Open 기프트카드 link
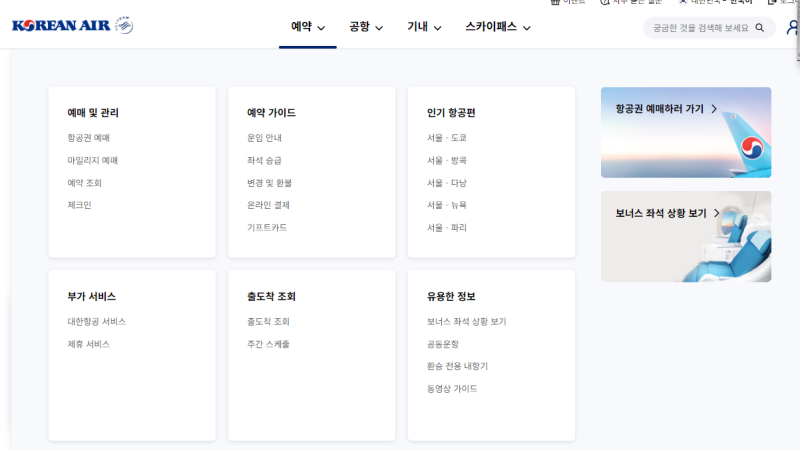This screenshot has height=450, width=800. click(267, 228)
